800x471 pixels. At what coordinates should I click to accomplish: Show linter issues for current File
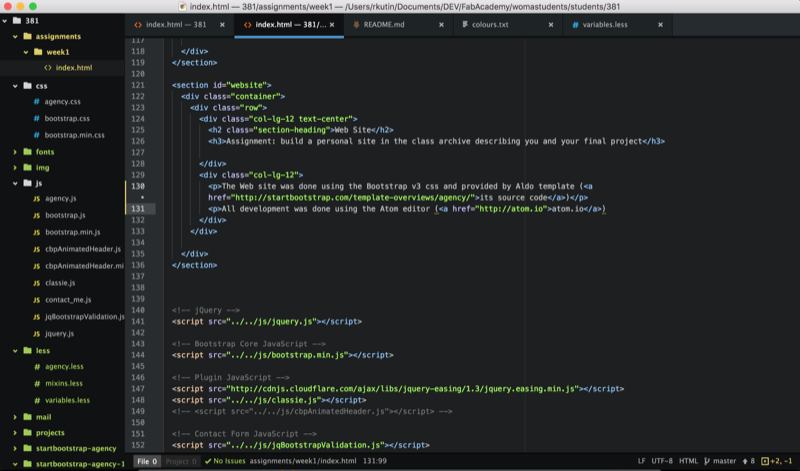[x=147, y=461]
